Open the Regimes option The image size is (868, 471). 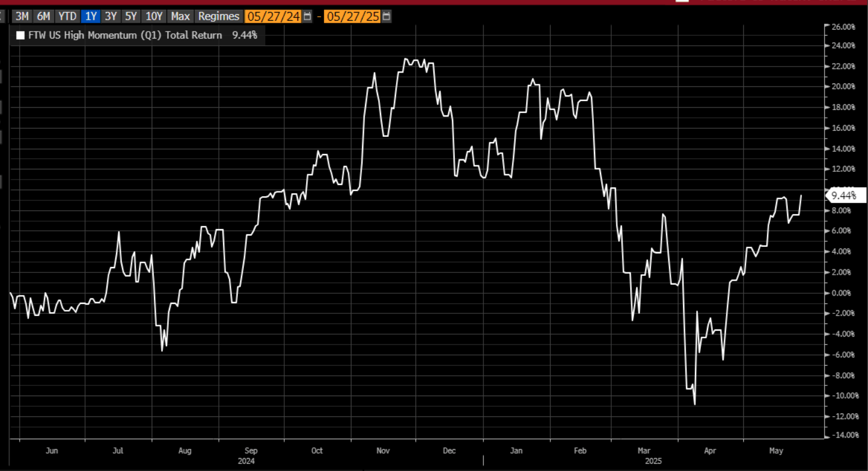coord(219,16)
